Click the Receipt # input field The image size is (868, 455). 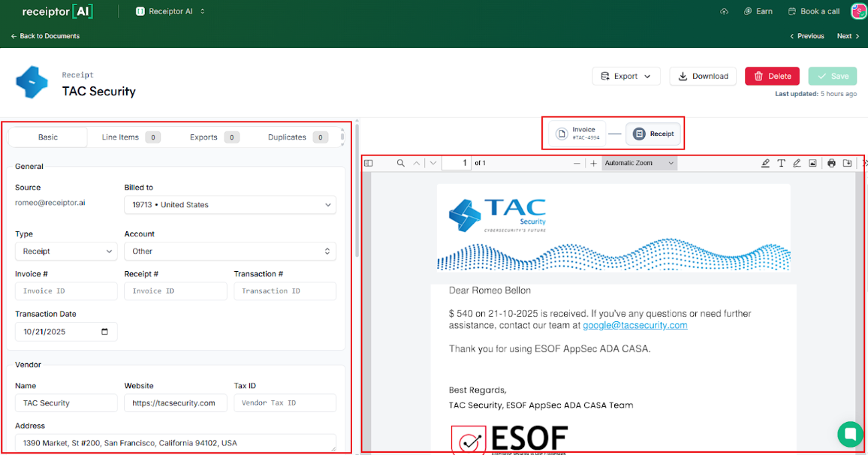pyautogui.click(x=176, y=291)
